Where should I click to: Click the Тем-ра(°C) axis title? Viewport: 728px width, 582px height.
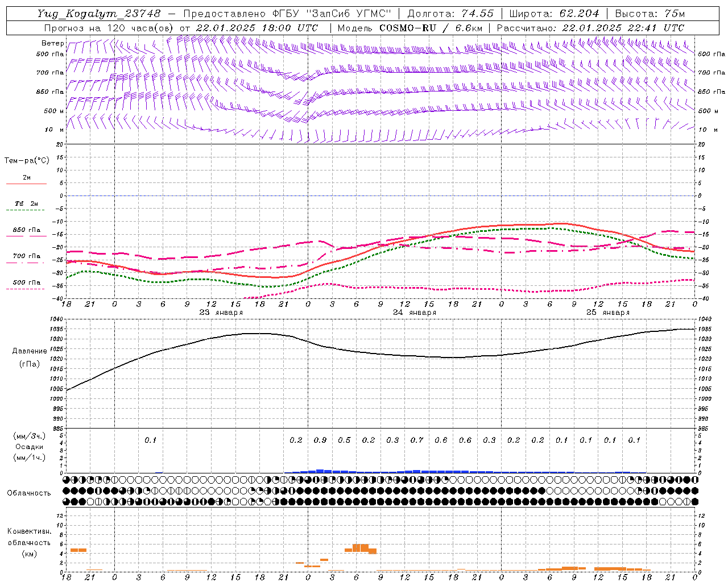pos(27,161)
